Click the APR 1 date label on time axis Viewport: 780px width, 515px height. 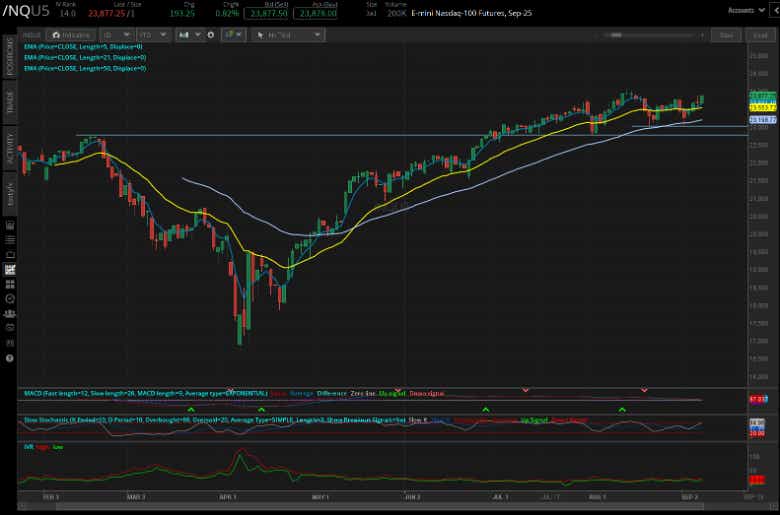click(228, 497)
